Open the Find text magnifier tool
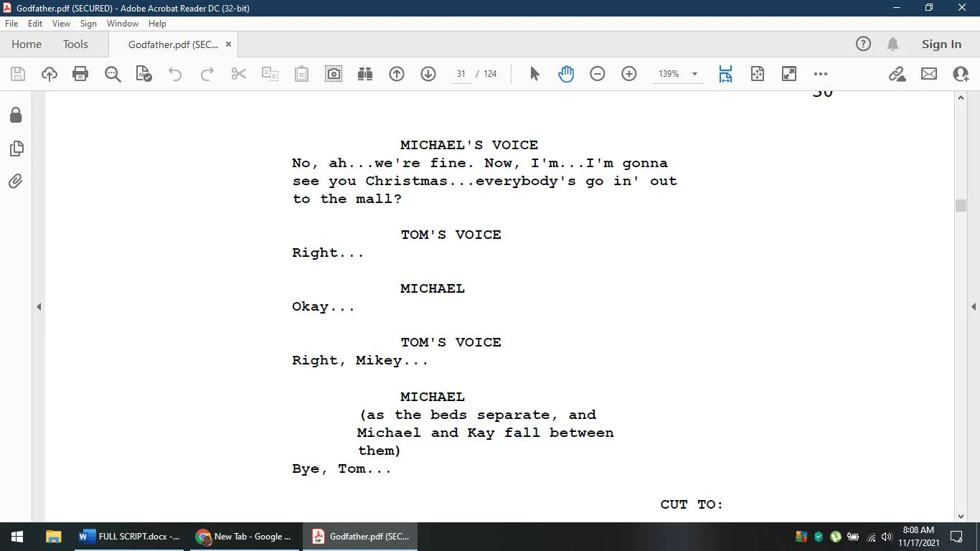 coord(113,74)
